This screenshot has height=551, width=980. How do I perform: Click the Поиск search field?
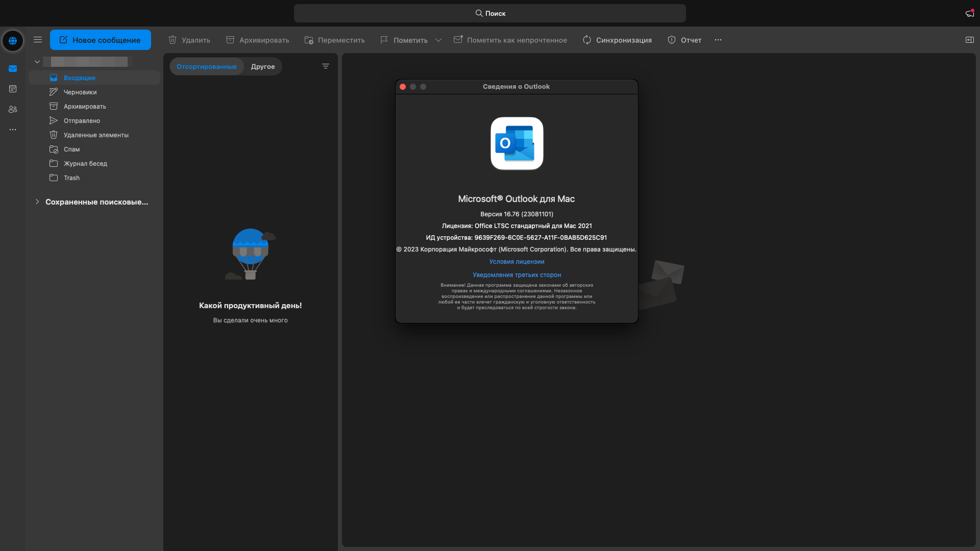pos(490,13)
